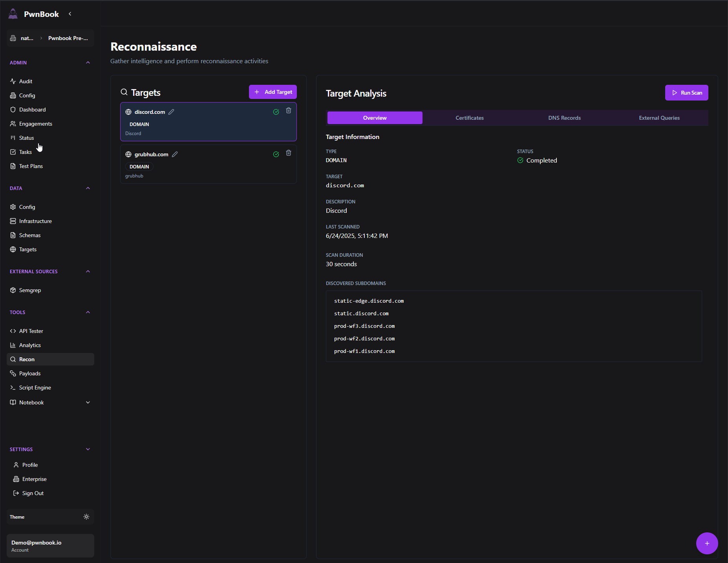Click subdomain prod-wf1.discord.com
This screenshot has height=563, width=728.
tap(364, 351)
